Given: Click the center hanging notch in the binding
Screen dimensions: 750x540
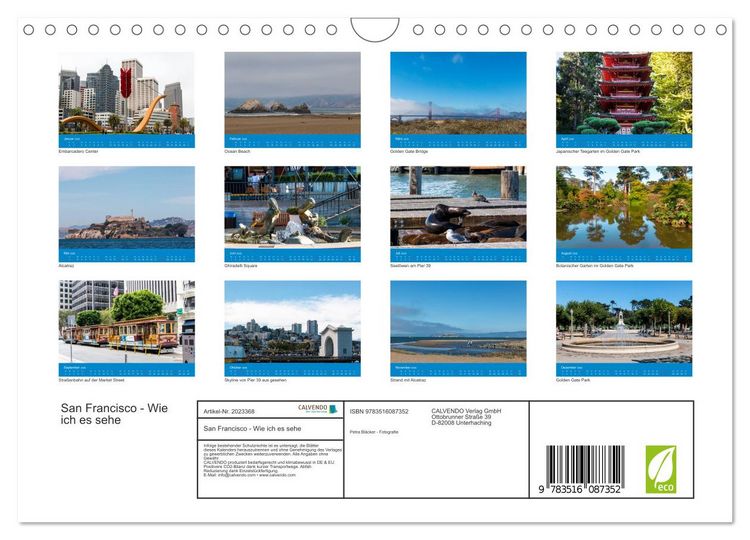Looking at the screenshot, I should [375, 29].
